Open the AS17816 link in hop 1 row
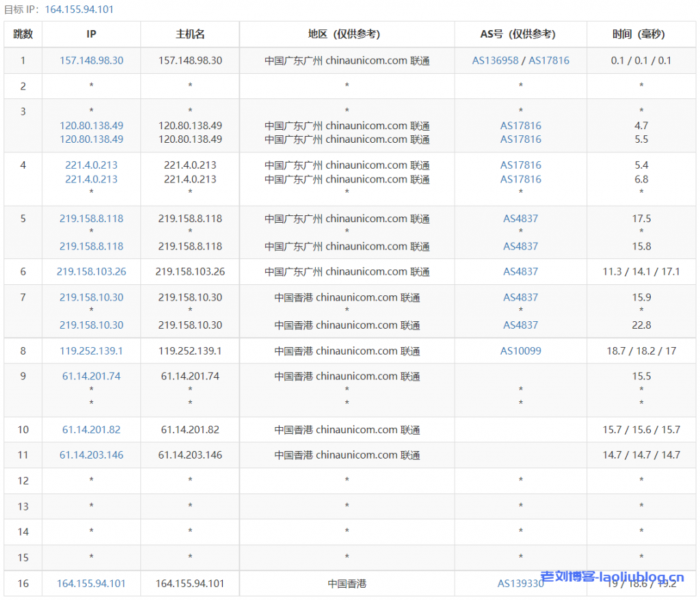Viewport: 700px width, 600px height. pos(549,60)
